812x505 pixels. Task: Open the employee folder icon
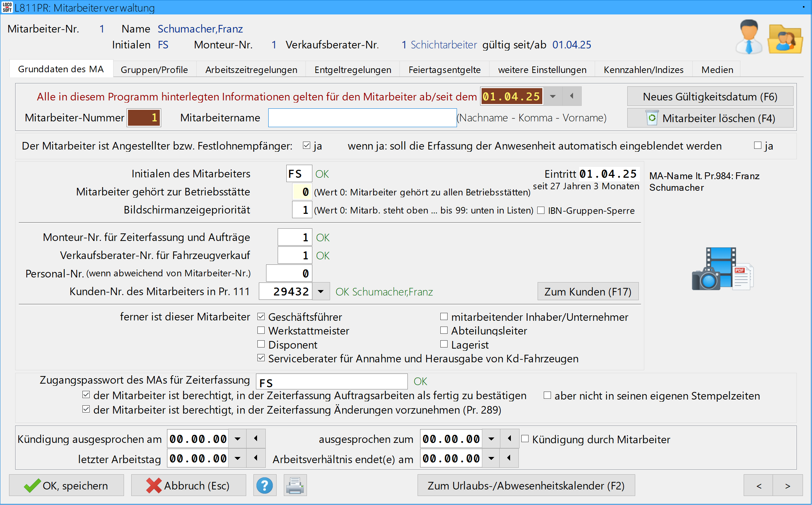(785, 39)
